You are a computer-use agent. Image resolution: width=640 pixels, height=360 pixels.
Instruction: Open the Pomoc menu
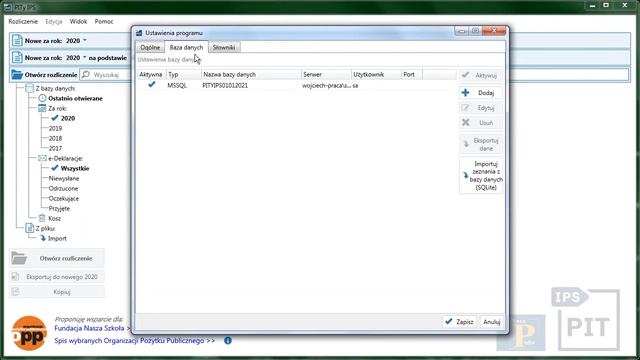coord(104,21)
